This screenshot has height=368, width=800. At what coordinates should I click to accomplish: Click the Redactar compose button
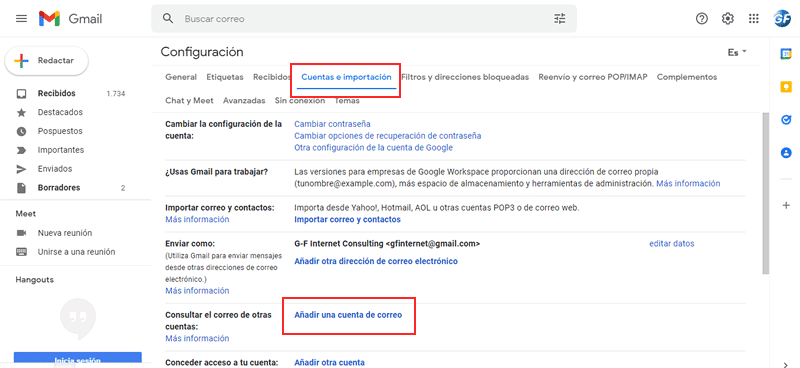46,61
